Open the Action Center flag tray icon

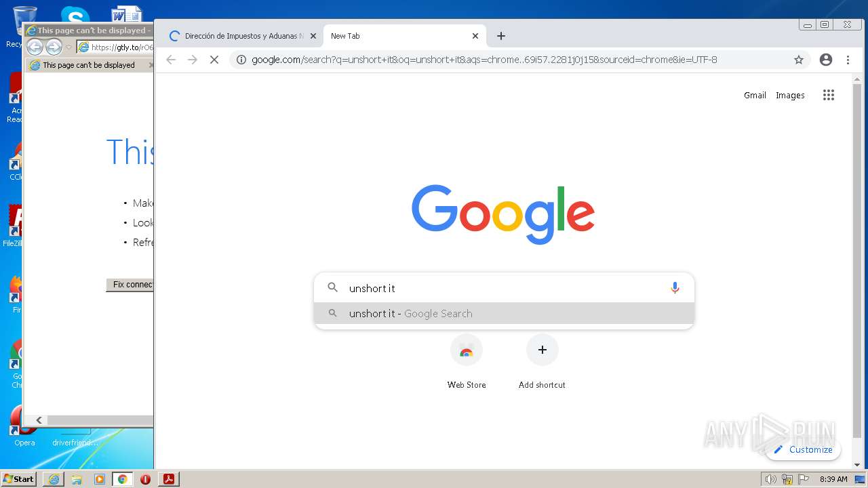(x=804, y=479)
